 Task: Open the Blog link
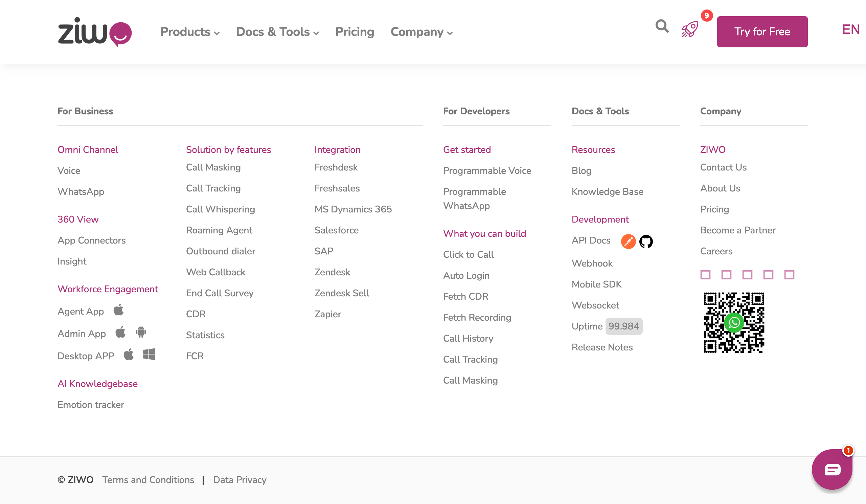click(582, 171)
